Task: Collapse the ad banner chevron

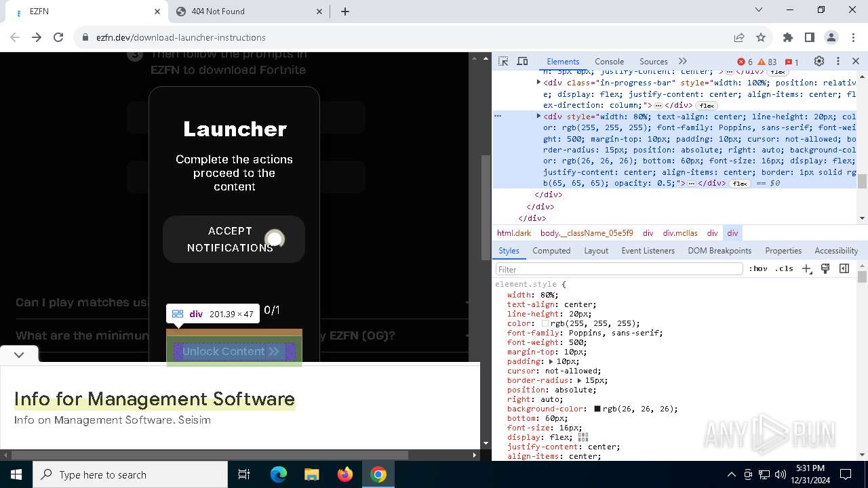Action: tap(19, 354)
